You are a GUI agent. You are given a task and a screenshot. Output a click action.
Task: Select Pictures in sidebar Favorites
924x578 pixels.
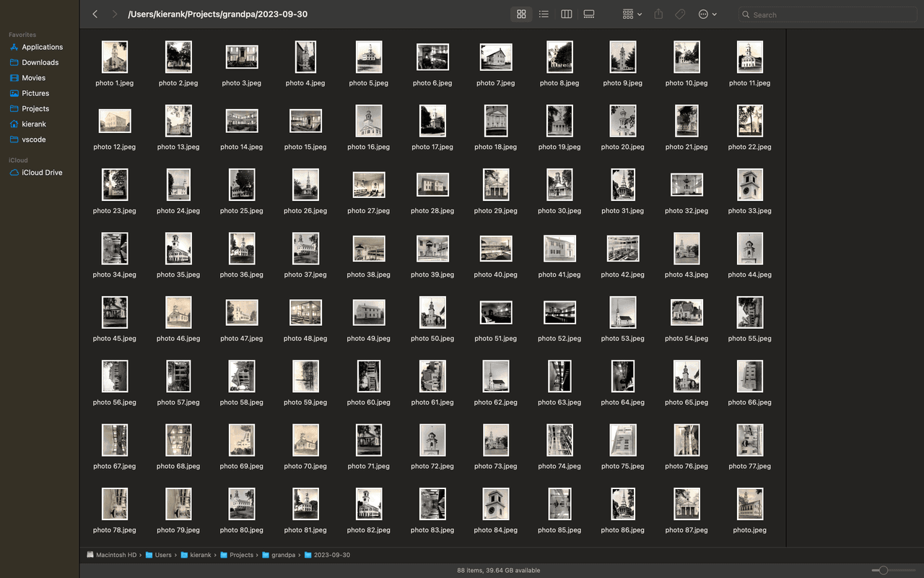[35, 93]
